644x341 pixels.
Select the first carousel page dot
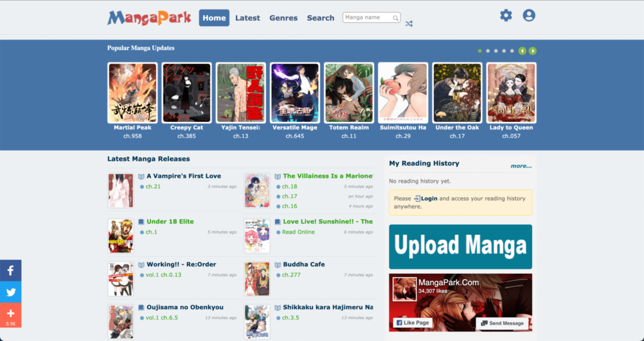click(x=480, y=51)
